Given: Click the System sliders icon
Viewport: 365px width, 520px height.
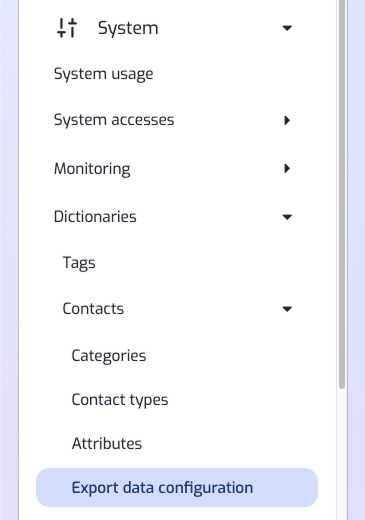Looking at the screenshot, I should 67,28.
